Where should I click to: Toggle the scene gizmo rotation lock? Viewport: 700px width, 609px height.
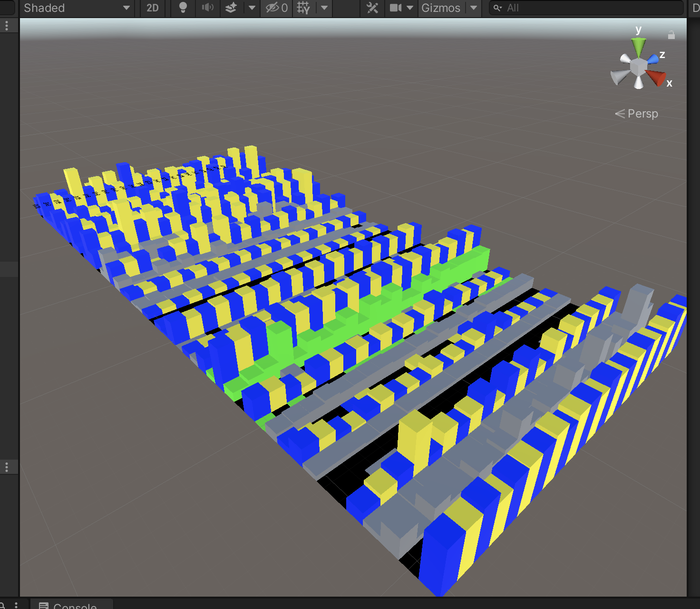click(671, 35)
